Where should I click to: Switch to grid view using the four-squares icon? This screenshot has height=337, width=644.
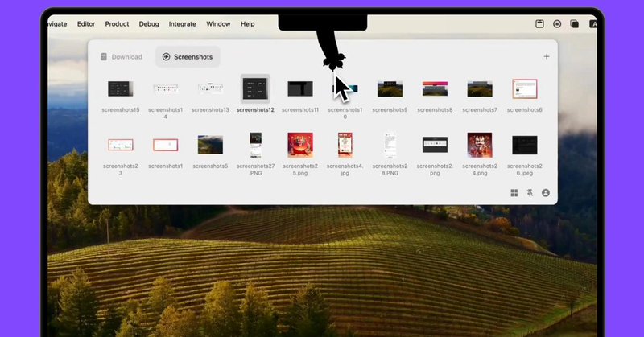(x=514, y=193)
